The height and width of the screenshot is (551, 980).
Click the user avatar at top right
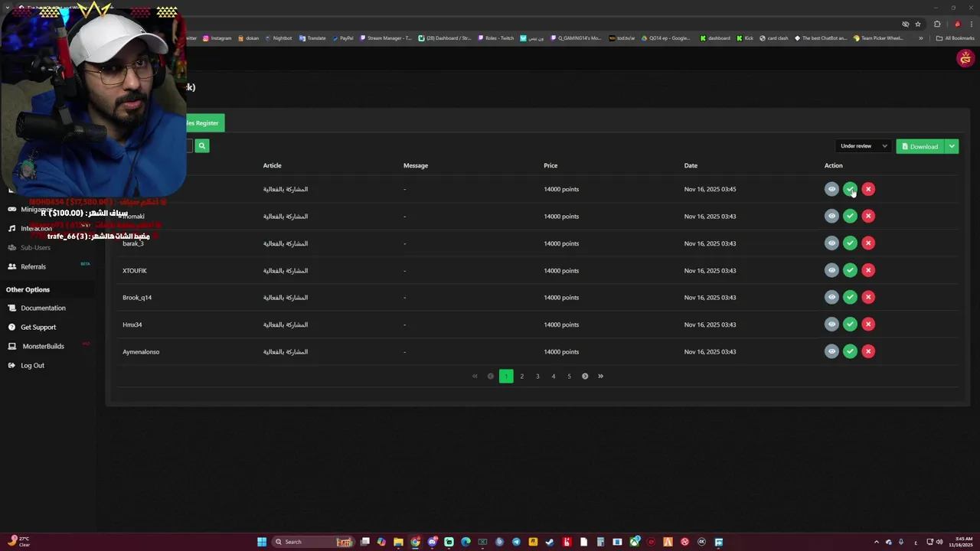click(965, 58)
